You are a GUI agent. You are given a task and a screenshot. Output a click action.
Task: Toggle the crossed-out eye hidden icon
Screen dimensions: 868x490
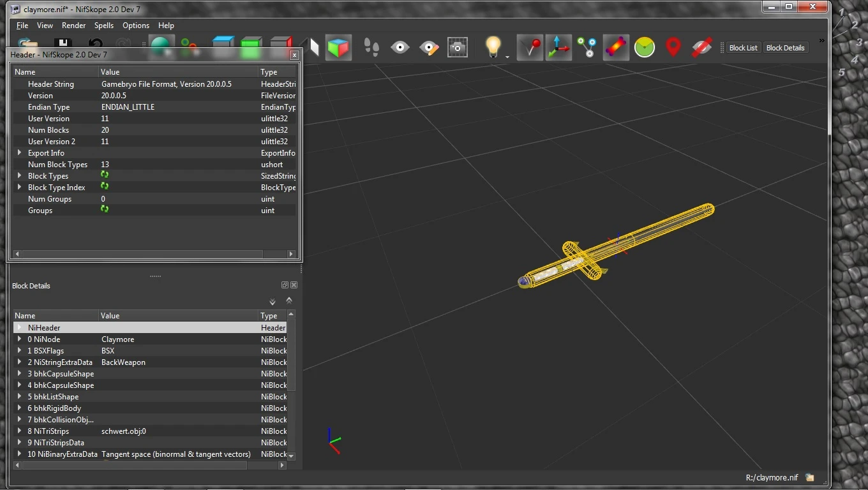coord(702,47)
